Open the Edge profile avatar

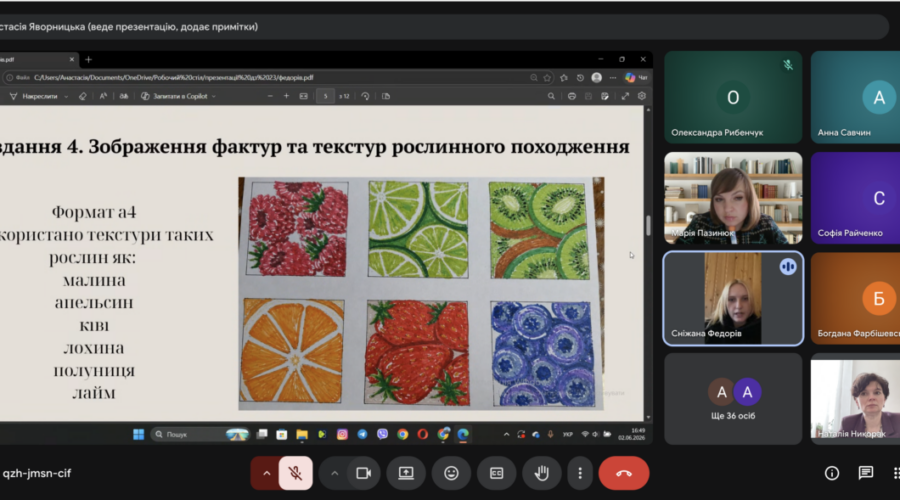point(597,77)
